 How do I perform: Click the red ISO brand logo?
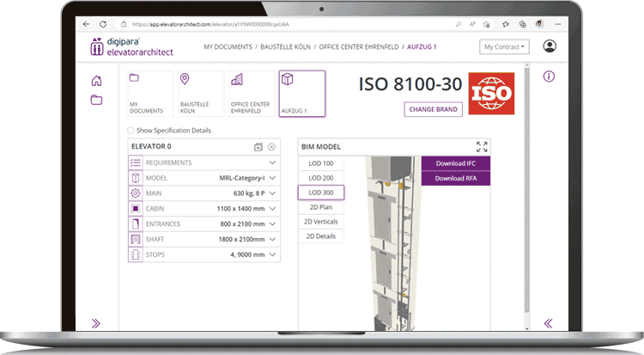(x=492, y=94)
